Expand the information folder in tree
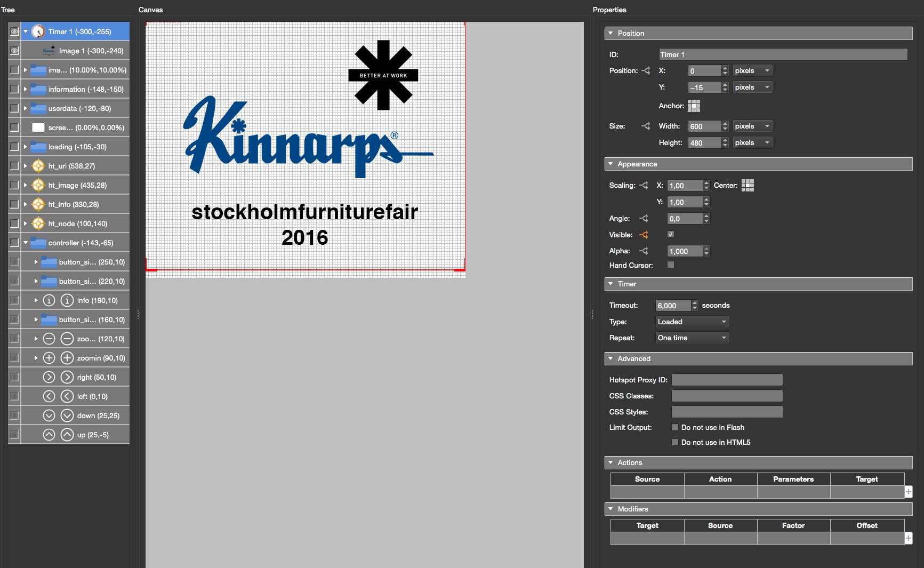Viewport: 924px width, 568px height. point(25,89)
